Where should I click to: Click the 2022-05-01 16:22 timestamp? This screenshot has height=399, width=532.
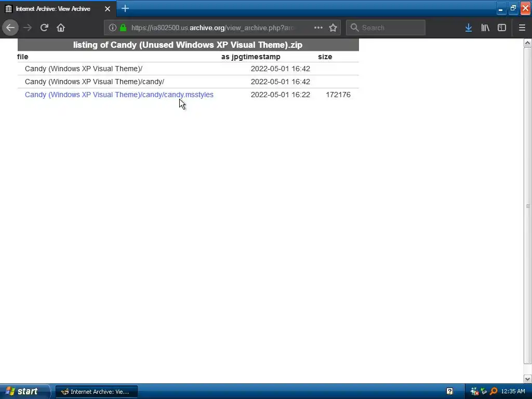coord(280,95)
